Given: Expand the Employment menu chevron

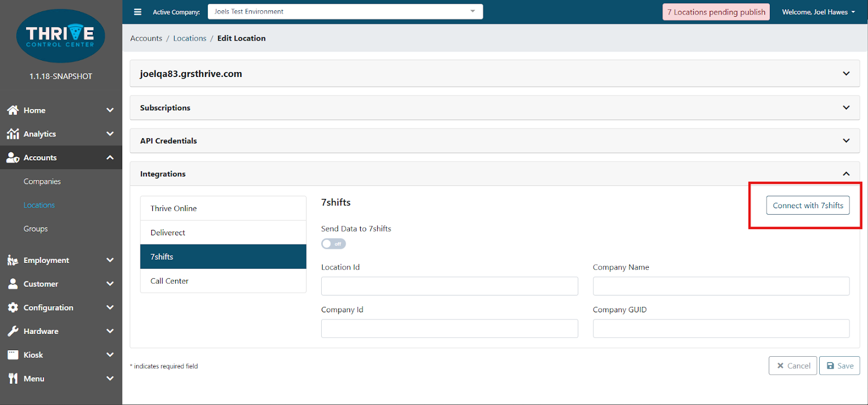Looking at the screenshot, I should 110,260.
